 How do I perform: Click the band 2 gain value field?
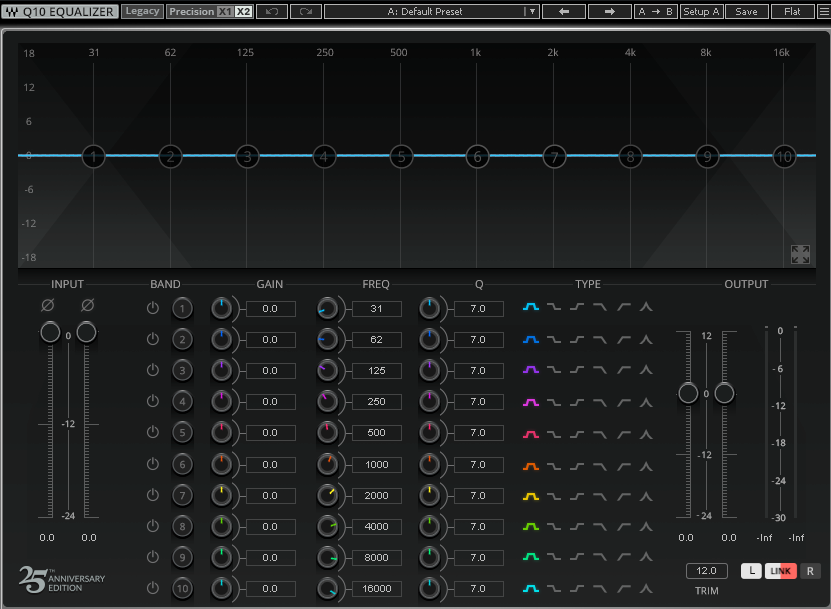click(x=270, y=340)
